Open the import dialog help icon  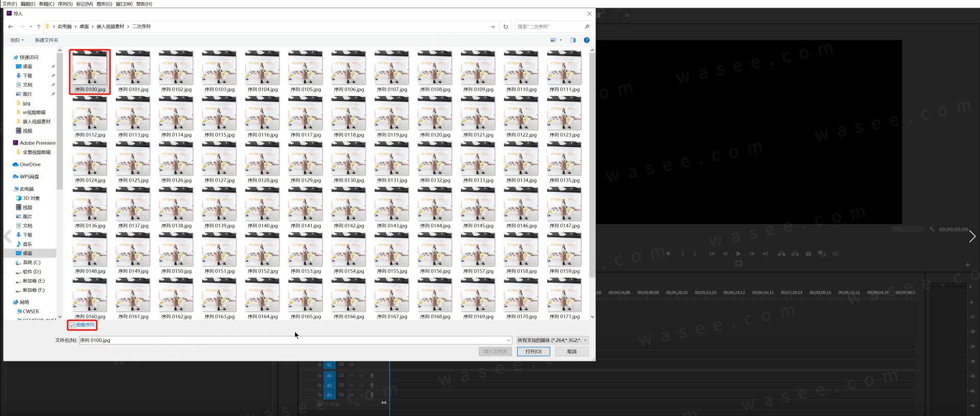pyautogui.click(x=586, y=40)
